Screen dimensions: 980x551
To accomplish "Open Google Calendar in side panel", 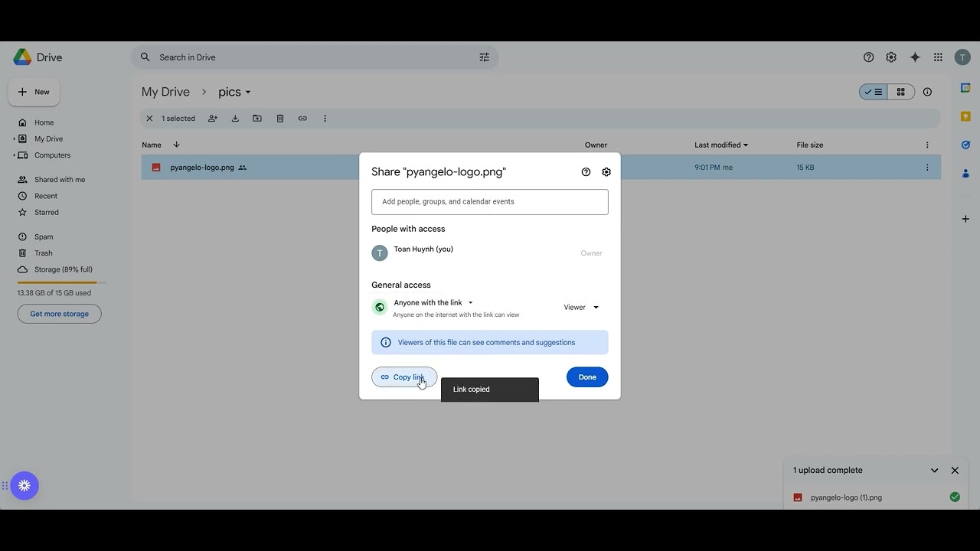I will (x=965, y=88).
